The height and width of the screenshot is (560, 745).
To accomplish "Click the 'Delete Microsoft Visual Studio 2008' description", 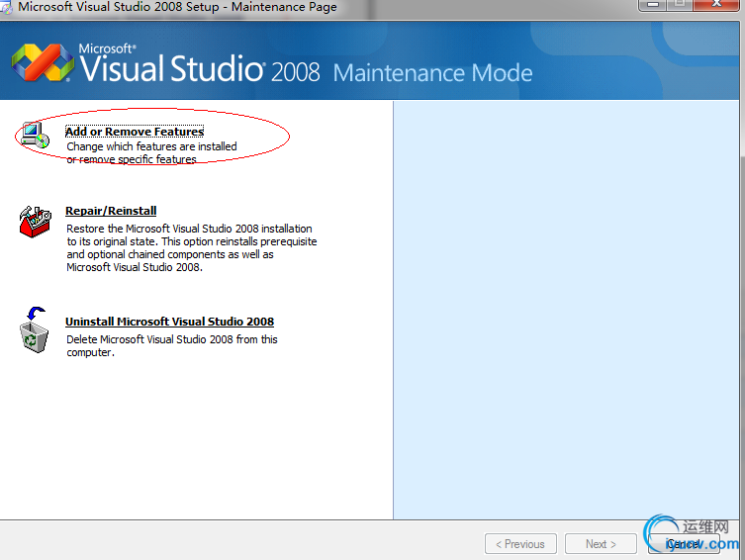I will 171,345.
